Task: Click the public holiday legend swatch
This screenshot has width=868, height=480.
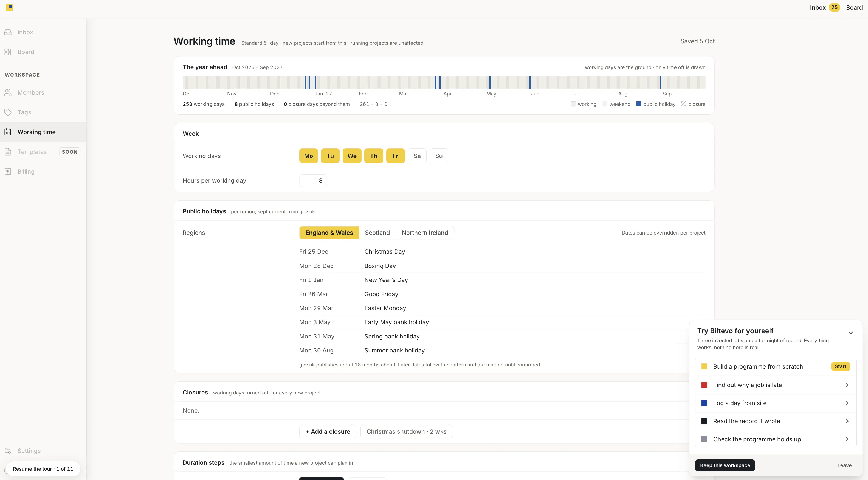Action: (x=639, y=104)
